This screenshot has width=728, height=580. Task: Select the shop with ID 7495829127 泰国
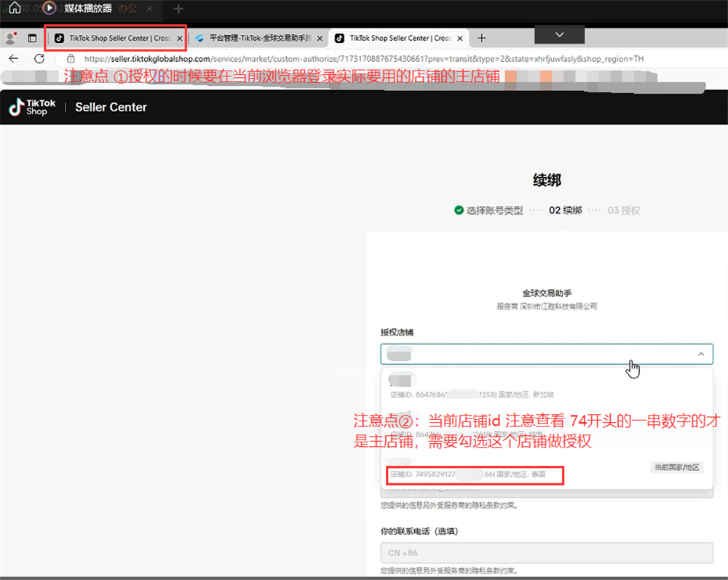[547, 470]
